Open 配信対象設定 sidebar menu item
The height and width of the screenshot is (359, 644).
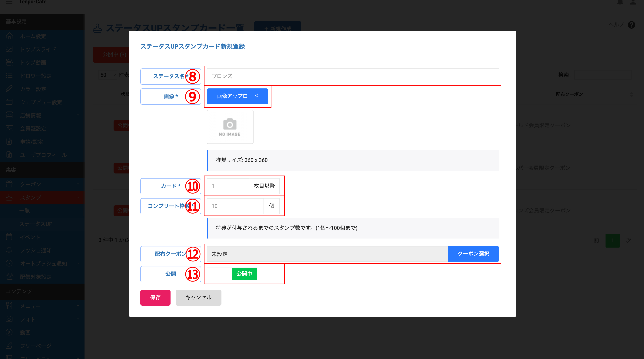tap(42, 277)
